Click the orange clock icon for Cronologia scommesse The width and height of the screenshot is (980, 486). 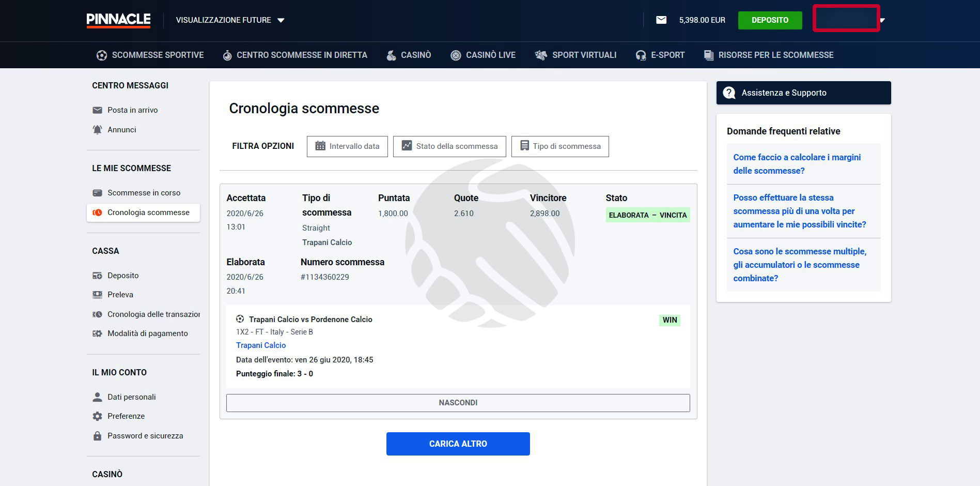[97, 212]
